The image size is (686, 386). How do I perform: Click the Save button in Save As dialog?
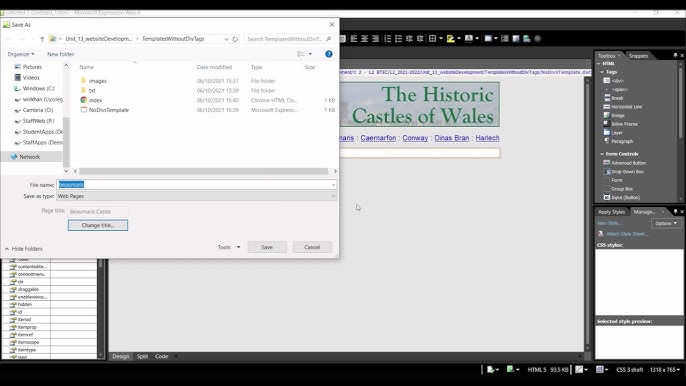[x=267, y=247]
